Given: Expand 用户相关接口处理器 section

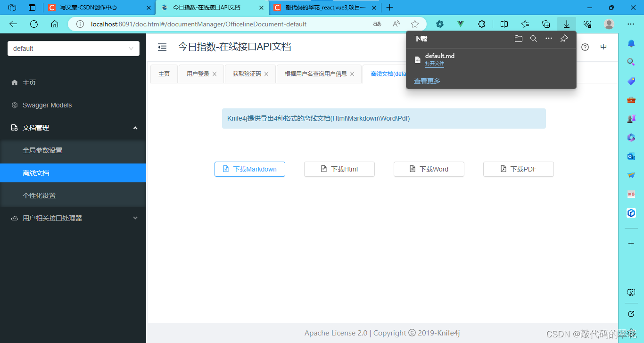Looking at the screenshot, I should [x=73, y=218].
